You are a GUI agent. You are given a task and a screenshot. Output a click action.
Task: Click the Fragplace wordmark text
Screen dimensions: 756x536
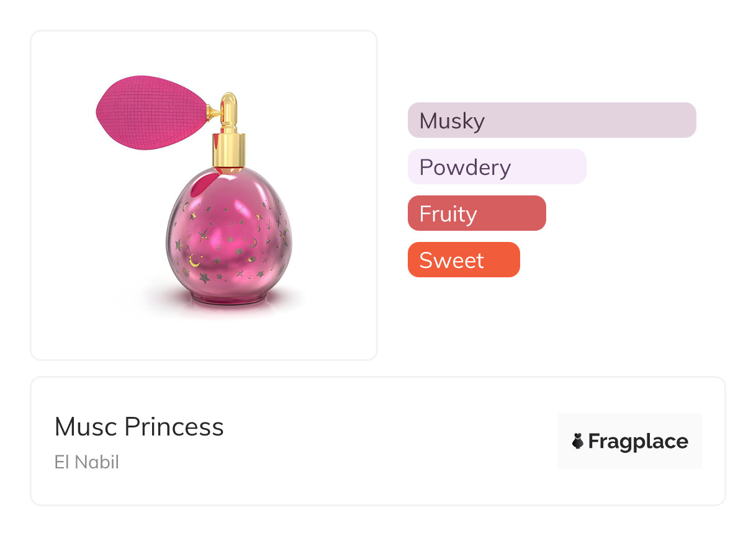click(x=637, y=441)
